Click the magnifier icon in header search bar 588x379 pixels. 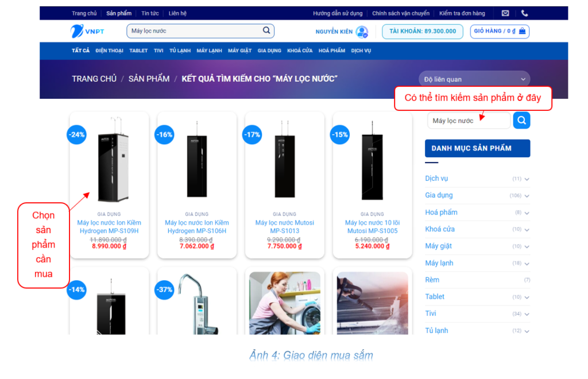[x=266, y=30]
